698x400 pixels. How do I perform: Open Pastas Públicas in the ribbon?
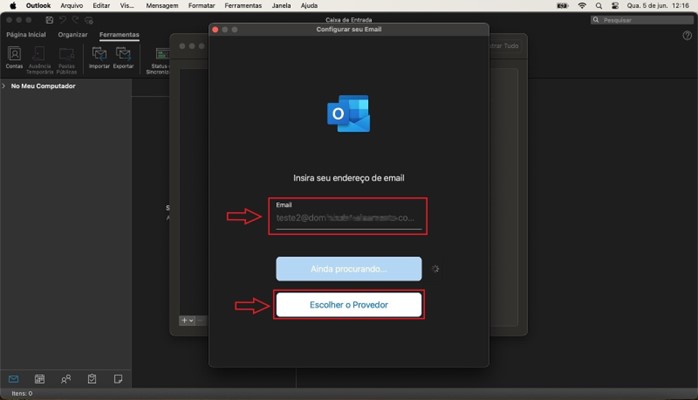click(66, 60)
